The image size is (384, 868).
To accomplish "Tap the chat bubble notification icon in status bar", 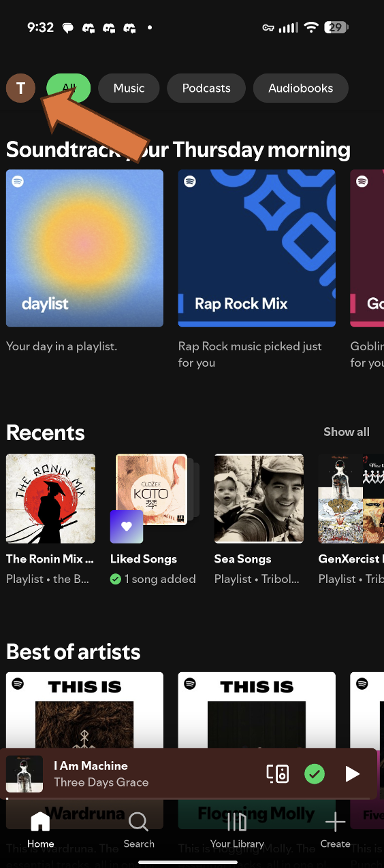I will pos(68,28).
